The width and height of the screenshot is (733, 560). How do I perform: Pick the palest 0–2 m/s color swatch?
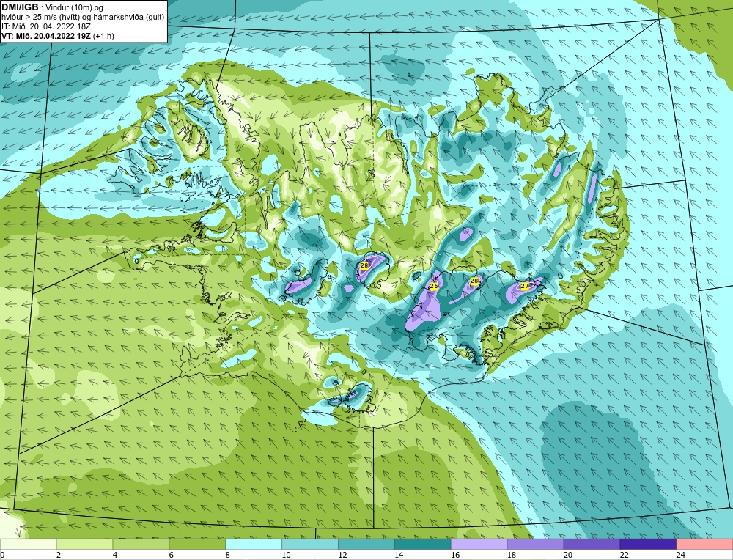tap(28, 545)
